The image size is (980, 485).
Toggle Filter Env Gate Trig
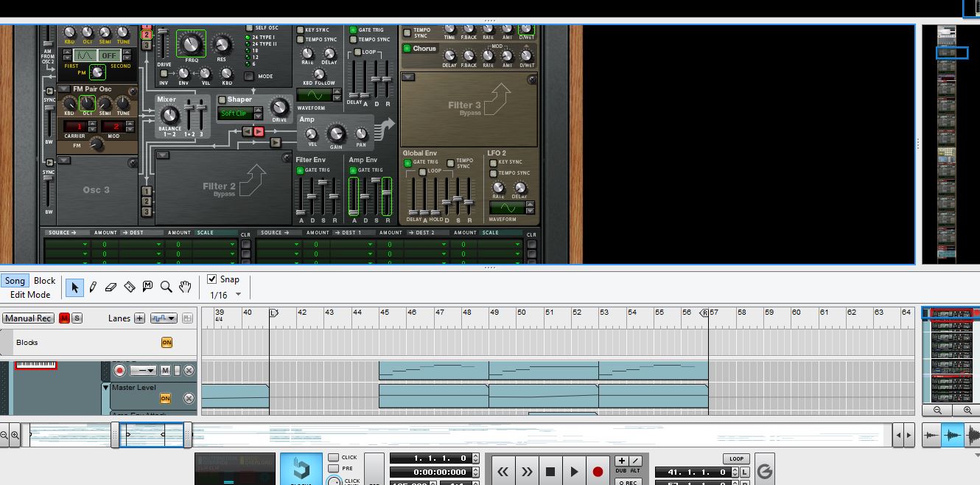(300, 170)
